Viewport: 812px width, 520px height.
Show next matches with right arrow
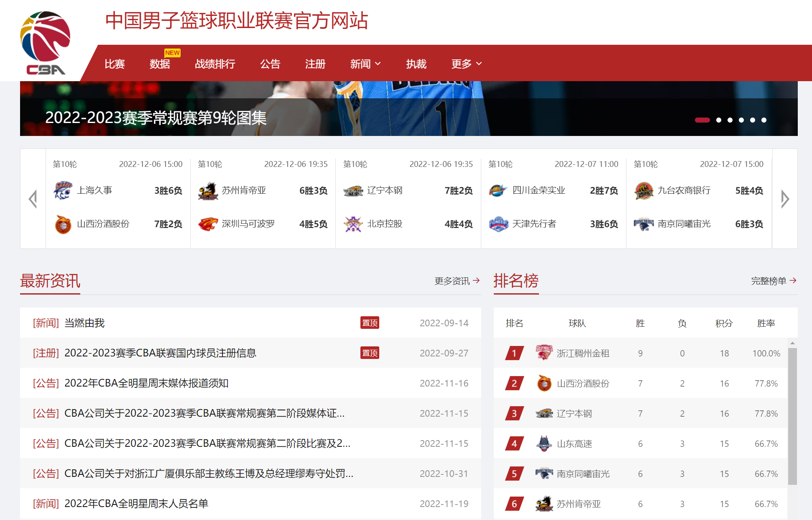pyautogui.click(x=785, y=199)
